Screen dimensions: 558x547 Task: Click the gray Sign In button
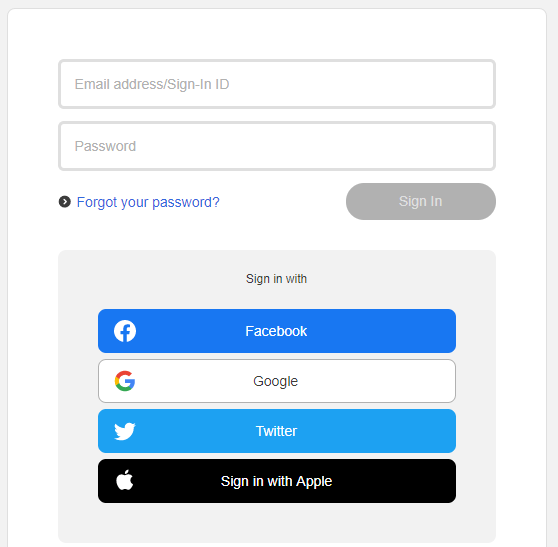(x=421, y=201)
